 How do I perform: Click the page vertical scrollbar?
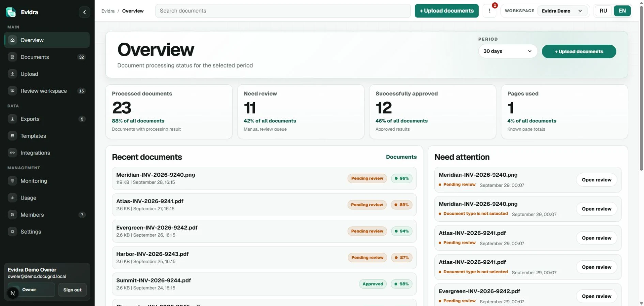pyautogui.click(x=641, y=89)
